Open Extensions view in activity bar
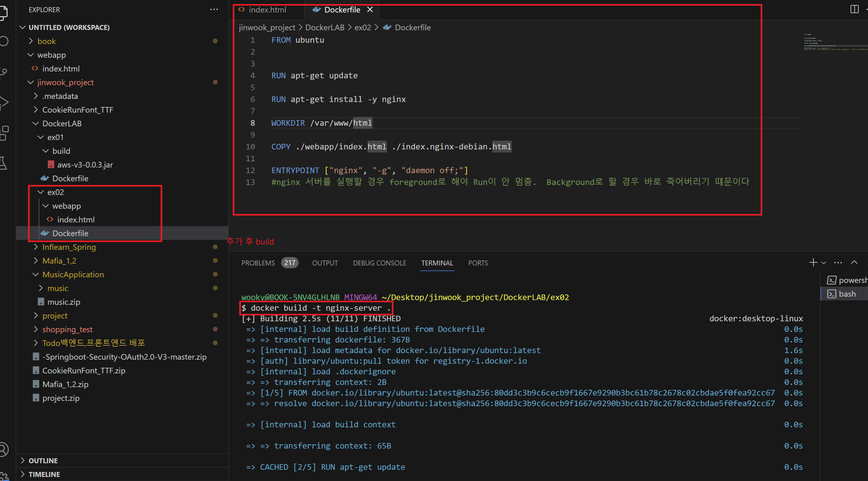Screen dimensions: 868x481 4,133
